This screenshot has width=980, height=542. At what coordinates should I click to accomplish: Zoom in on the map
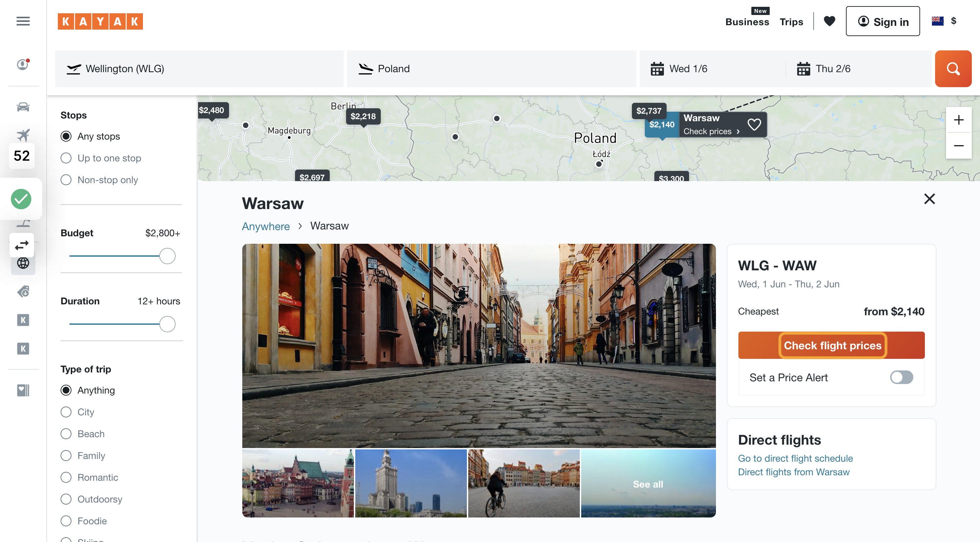pos(959,120)
